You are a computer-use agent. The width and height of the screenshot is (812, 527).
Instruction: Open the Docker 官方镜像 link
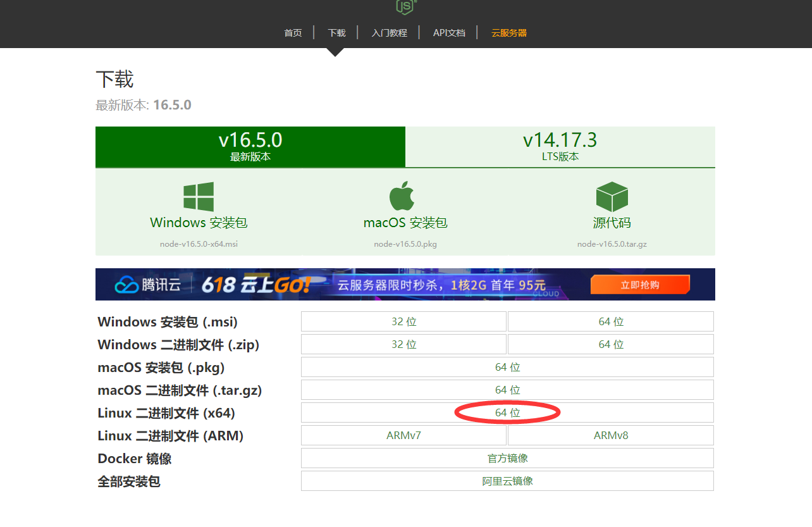507,457
